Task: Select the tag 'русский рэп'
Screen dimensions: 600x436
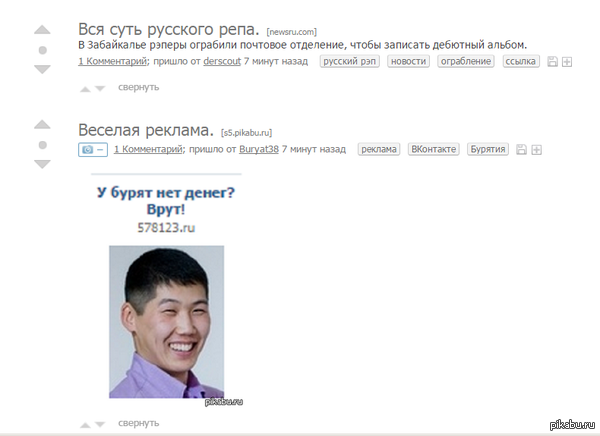Action: coord(350,61)
